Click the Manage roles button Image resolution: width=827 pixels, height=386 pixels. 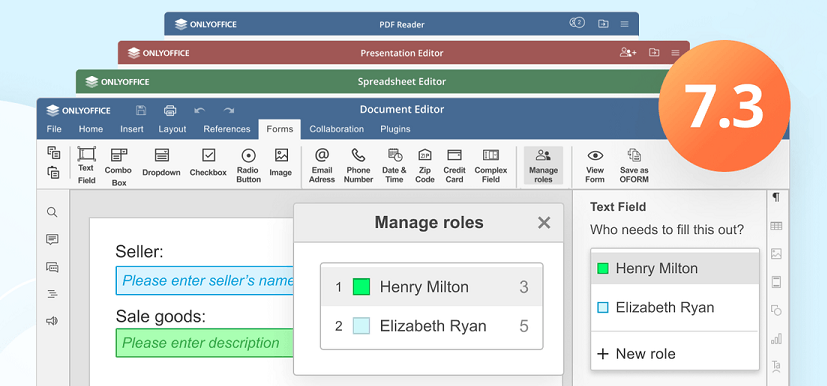[x=543, y=165]
